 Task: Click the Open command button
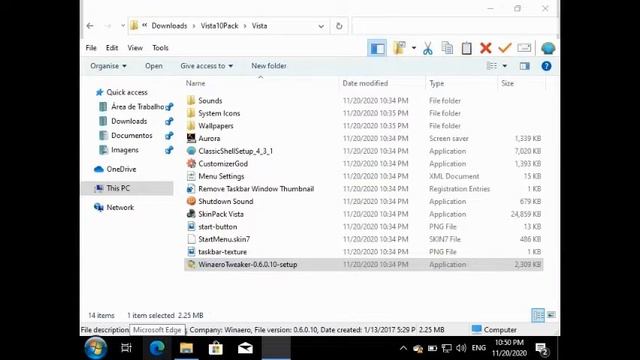click(153, 66)
